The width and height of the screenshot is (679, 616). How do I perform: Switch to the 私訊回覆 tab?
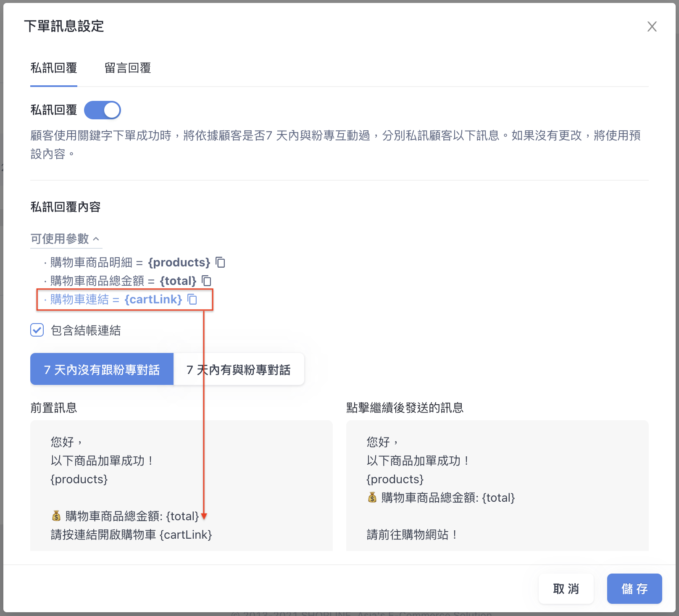pyautogui.click(x=54, y=68)
